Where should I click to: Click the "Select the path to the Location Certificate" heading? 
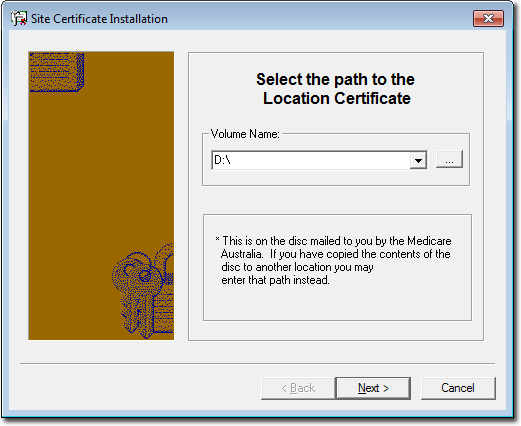[336, 89]
